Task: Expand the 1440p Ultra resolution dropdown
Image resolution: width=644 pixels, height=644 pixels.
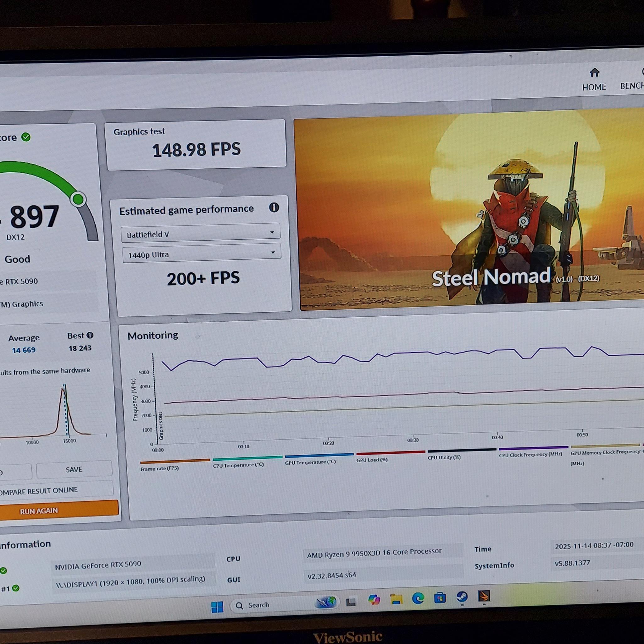Action: tap(201, 254)
